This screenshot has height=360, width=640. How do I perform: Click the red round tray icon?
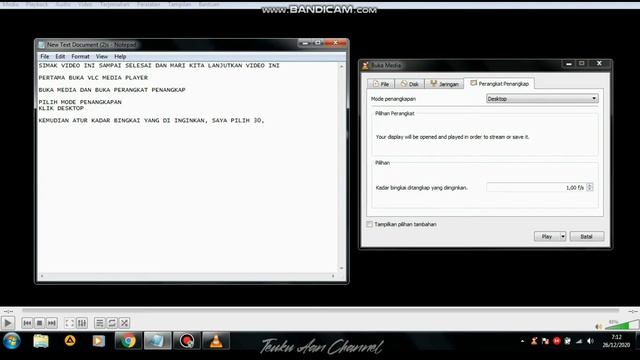pos(557,341)
